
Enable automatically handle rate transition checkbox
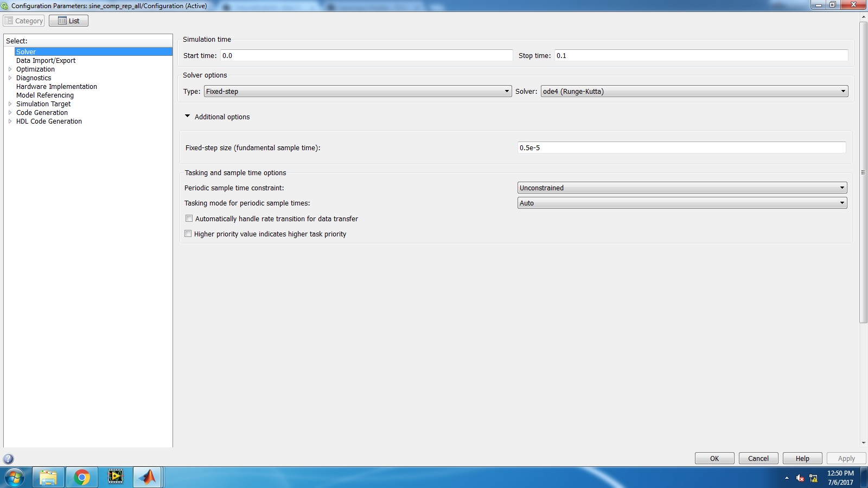click(189, 219)
